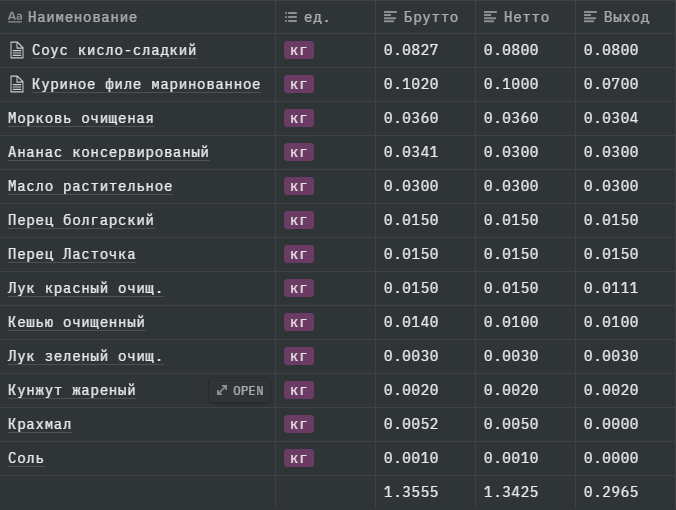Click the кг tag in Соль row

click(299, 459)
